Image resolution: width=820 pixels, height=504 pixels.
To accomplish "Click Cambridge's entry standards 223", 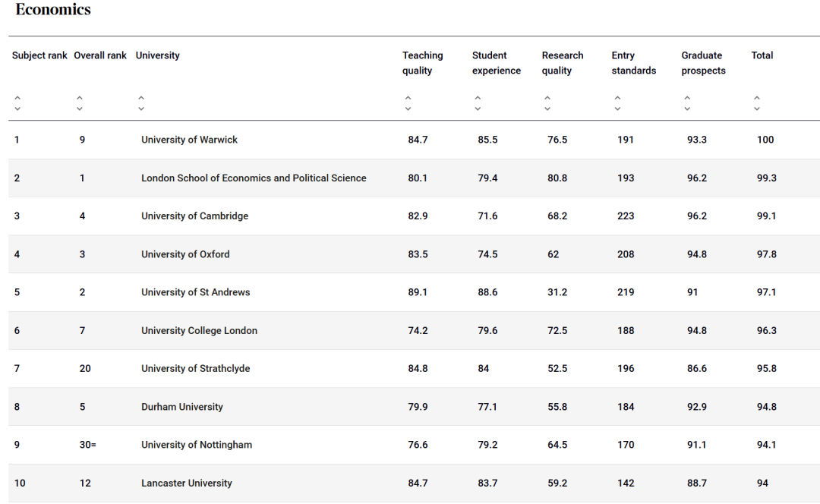I will pyautogui.click(x=626, y=216).
